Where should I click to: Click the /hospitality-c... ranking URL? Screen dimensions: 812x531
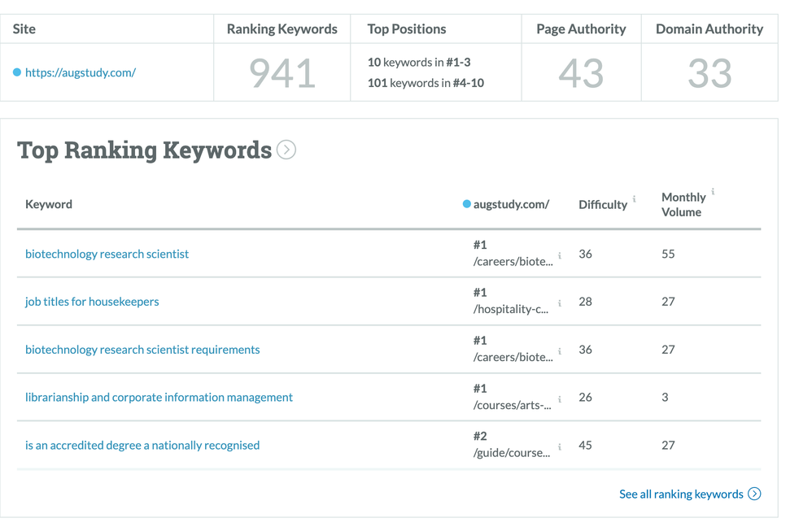512,309
